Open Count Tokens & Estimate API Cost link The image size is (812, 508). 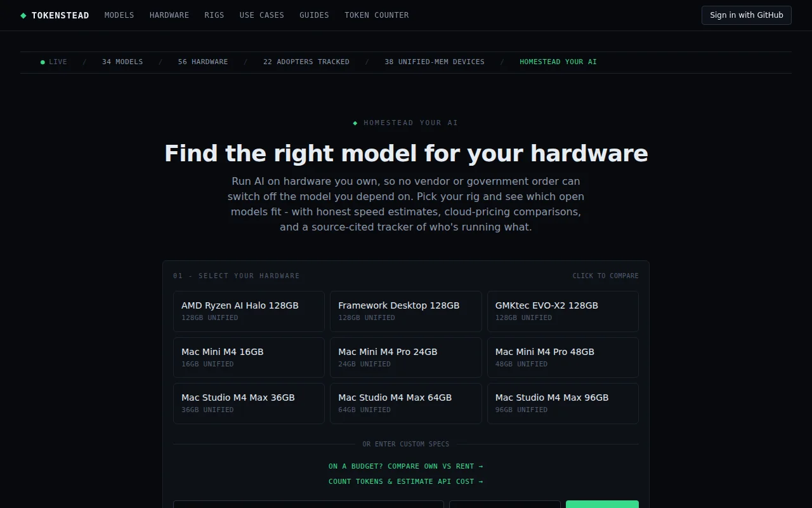[x=406, y=482]
